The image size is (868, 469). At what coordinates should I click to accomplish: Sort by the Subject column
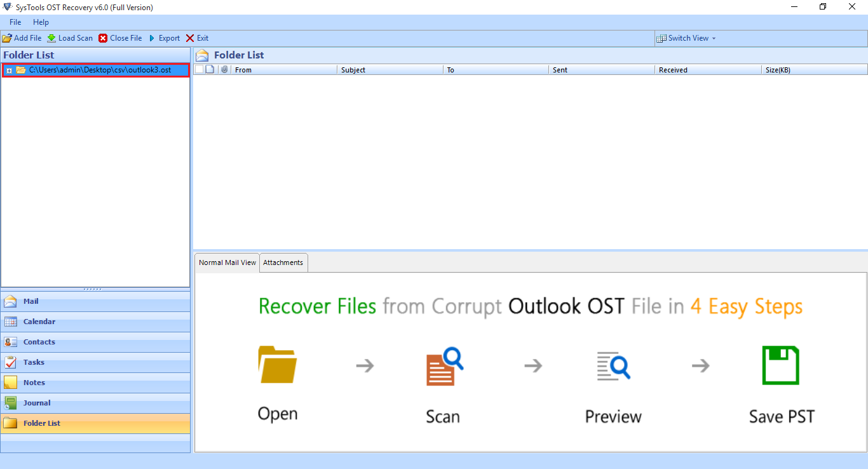pos(390,70)
